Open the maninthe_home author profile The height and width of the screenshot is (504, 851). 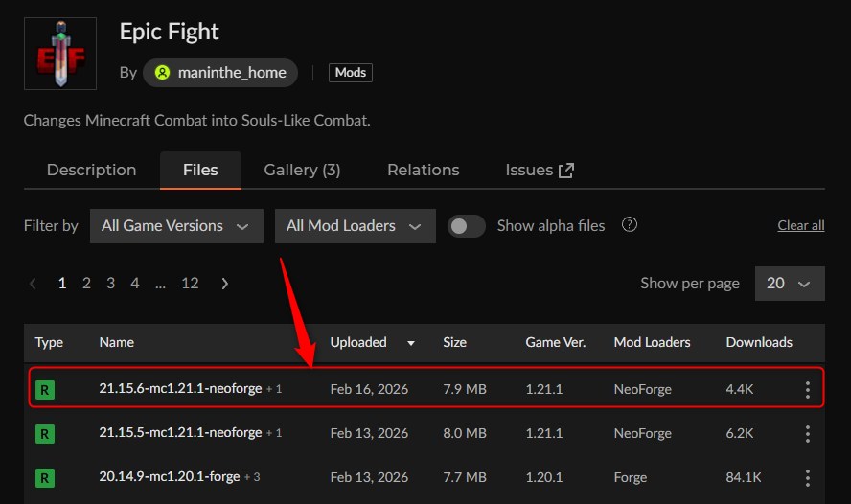(220, 73)
